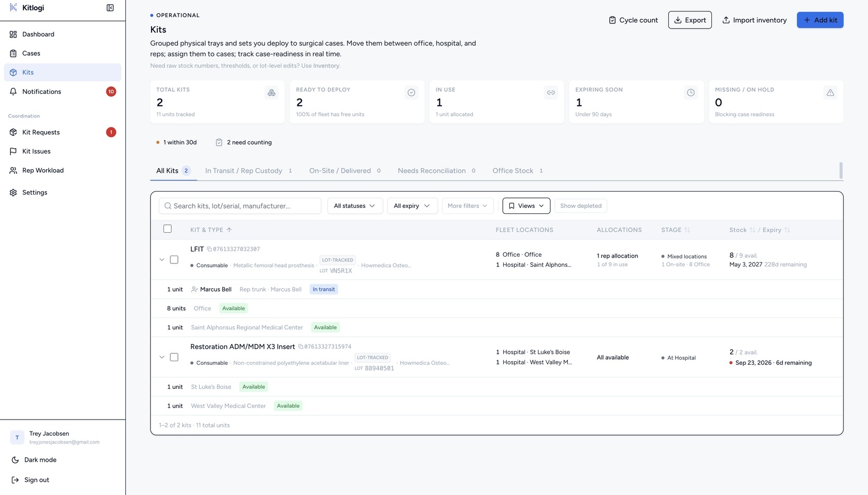Tick the select-all checkbox in table header
868x495 pixels.
(168, 229)
